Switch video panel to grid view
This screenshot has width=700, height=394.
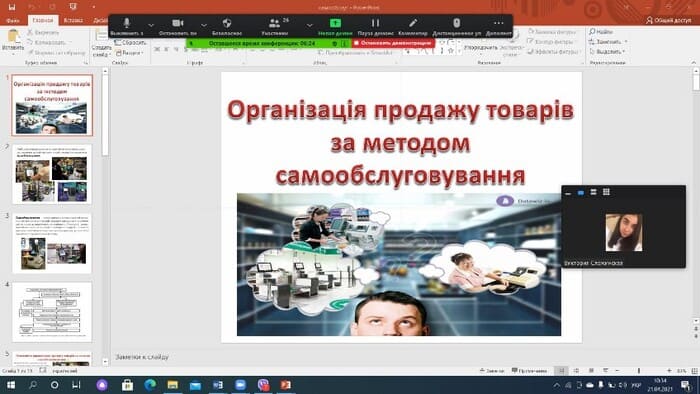tap(606, 192)
